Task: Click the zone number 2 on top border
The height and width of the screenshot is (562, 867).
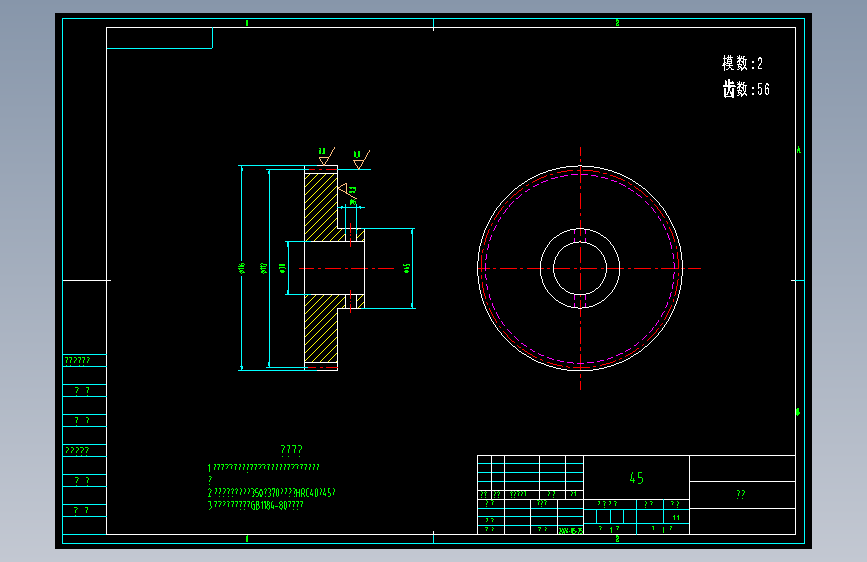Action: tap(617, 23)
